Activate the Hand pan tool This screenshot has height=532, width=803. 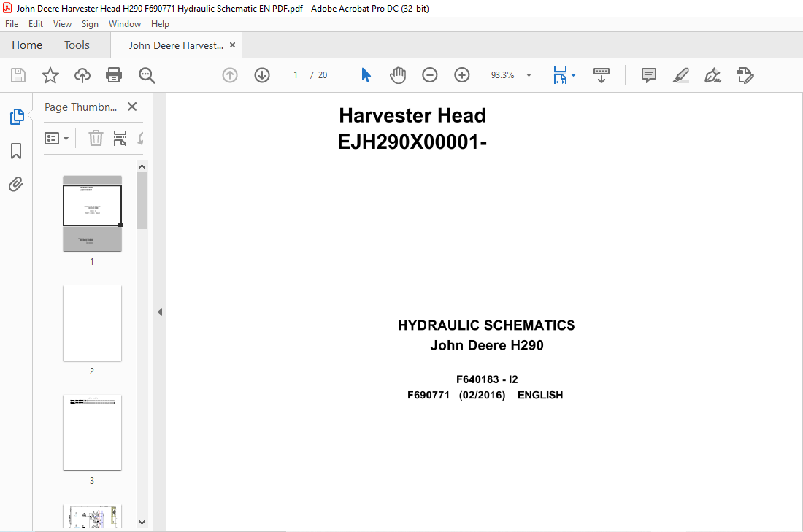[x=398, y=75]
